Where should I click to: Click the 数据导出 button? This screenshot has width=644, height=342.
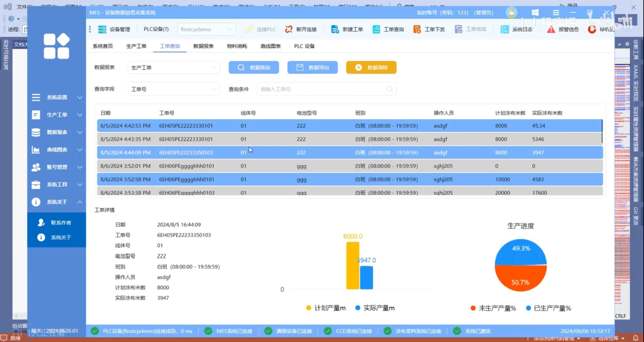click(312, 67)
